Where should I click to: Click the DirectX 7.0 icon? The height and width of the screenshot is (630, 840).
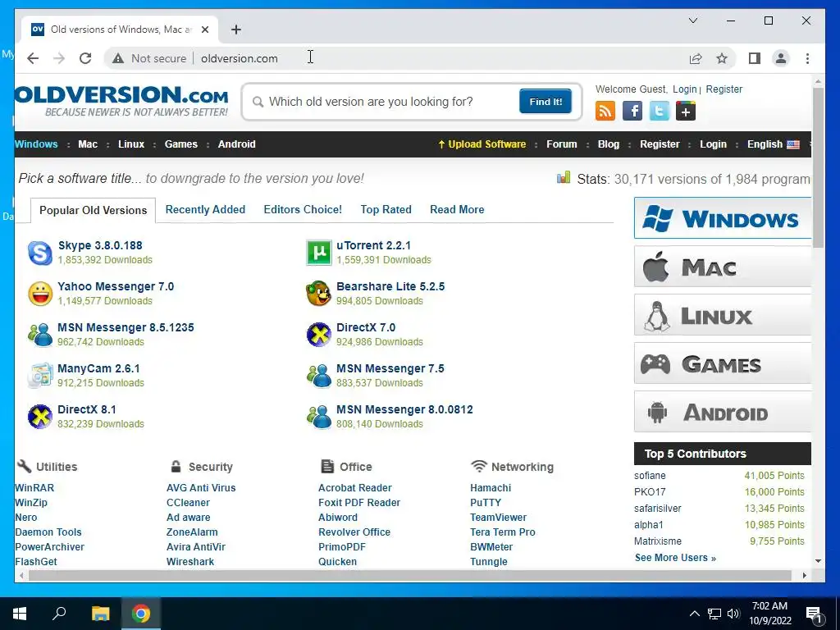pos(319,335)
